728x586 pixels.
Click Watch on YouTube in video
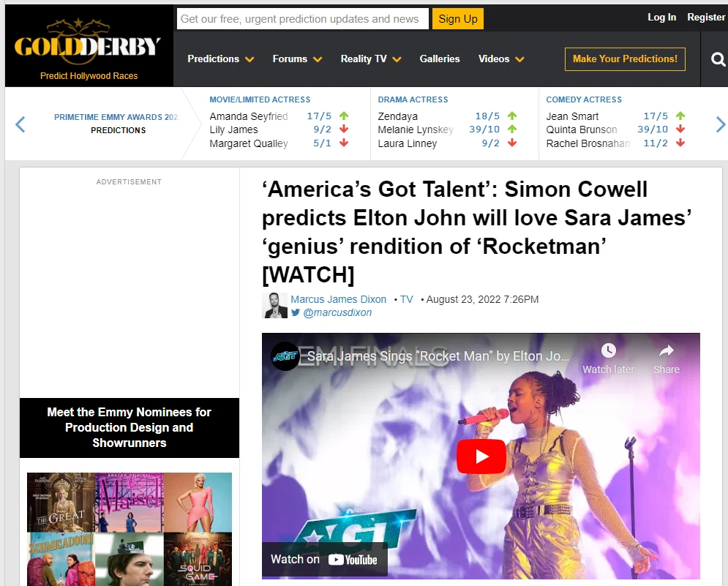click(324, 560)
